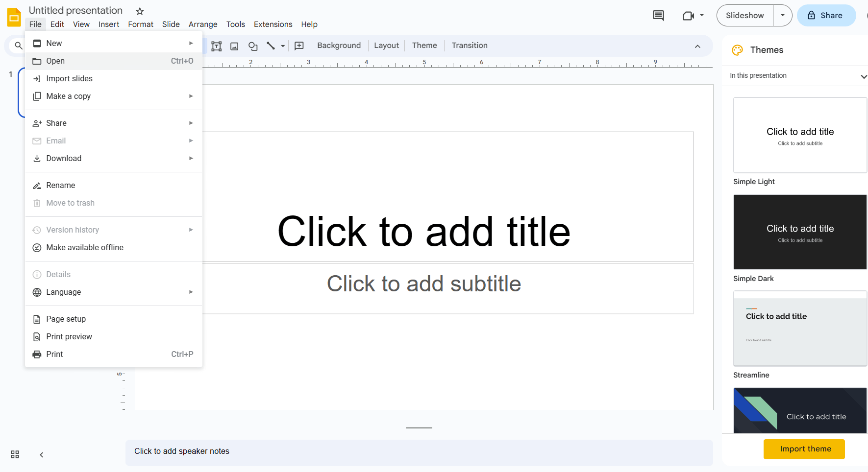Viewport: 868px width, 472px height.
Task: Click the Import theme button
Action: (x=804, y=449)
